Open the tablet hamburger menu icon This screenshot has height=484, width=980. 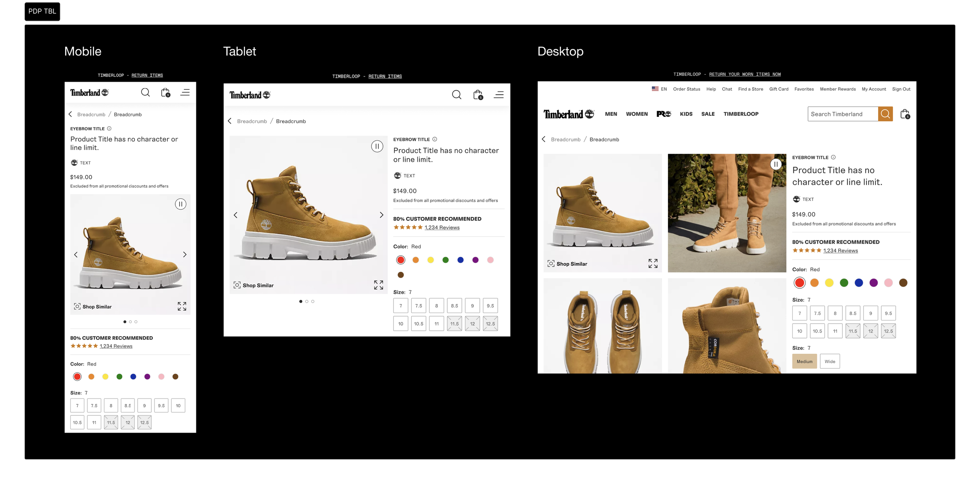[499, 95]
